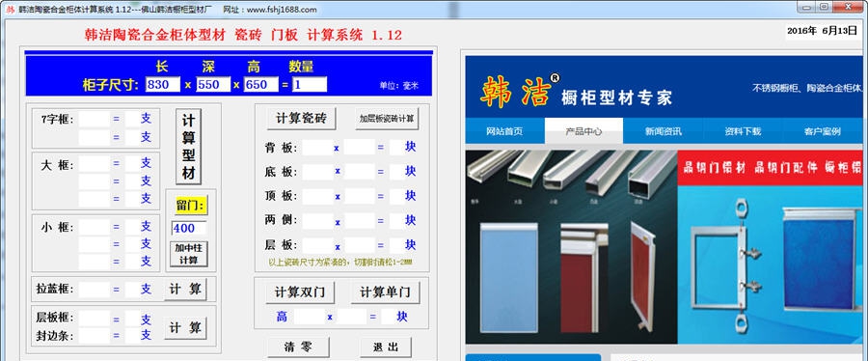Click the red 晶钢门铝材 banner
868x361 pixels.
pyautogui.click(x=770, y=168)
